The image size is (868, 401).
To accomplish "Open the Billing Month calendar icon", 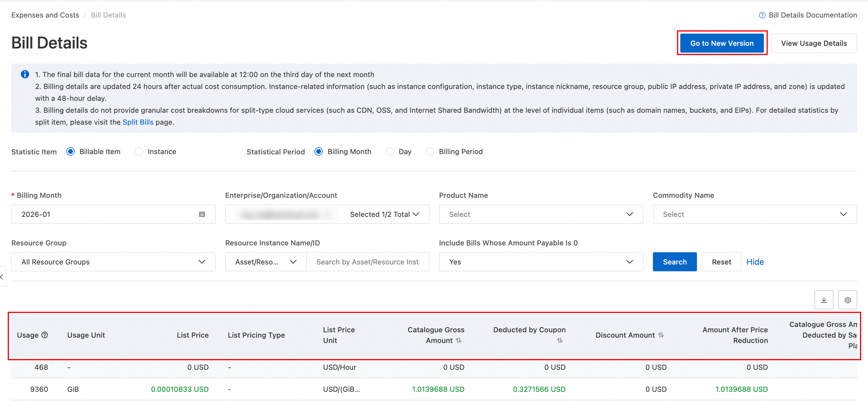I will tap(202, 214).
